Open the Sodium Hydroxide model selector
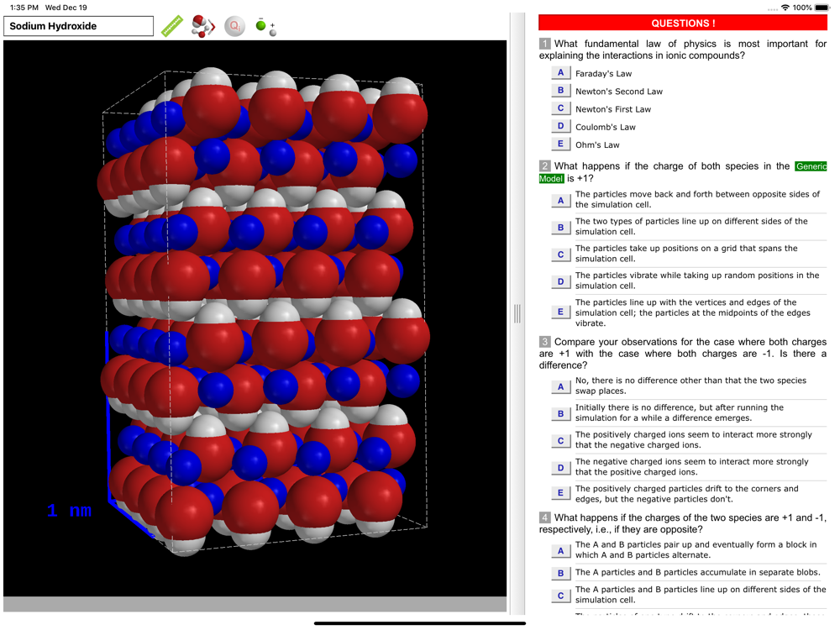Viewport: 840px width, 630px height. pos(79,26)
